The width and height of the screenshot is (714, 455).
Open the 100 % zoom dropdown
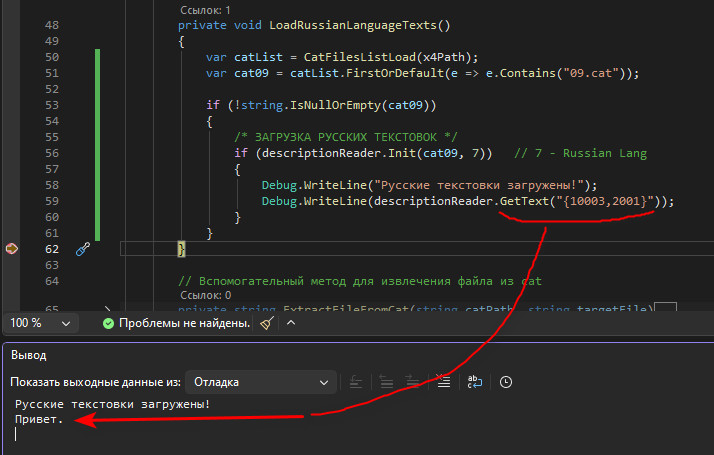tap(40, 323)
